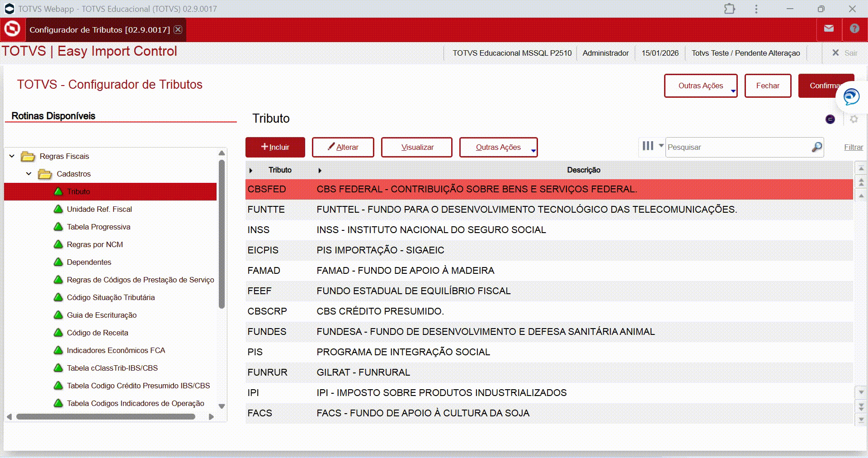The width and height of the screenshot is (868, 458).
Task: Open Tributo routine in the tree
Action: [x=110, y=191]
